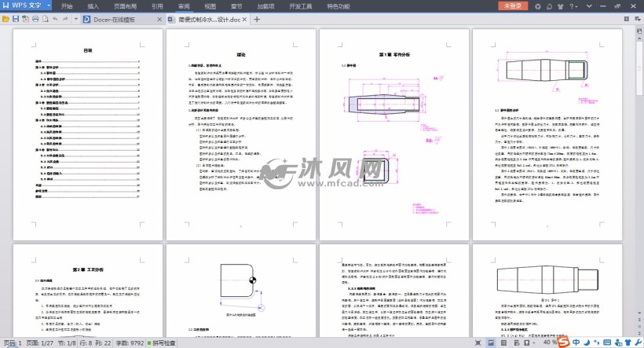Close the 简便式制冷水...设计.doc tab
The width and height of the screenshot is (644, 348).
244,20
